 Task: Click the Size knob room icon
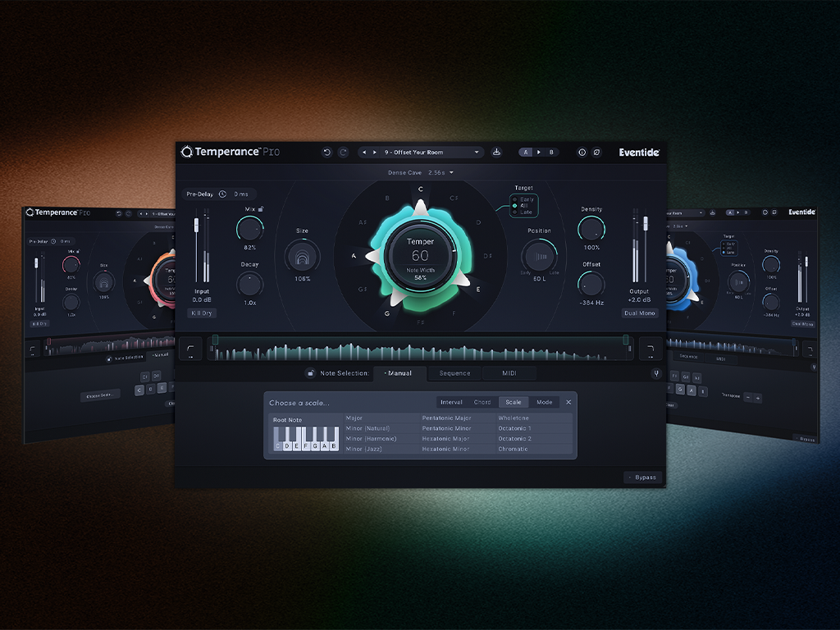pyautogui.click(x=302, y=257)
